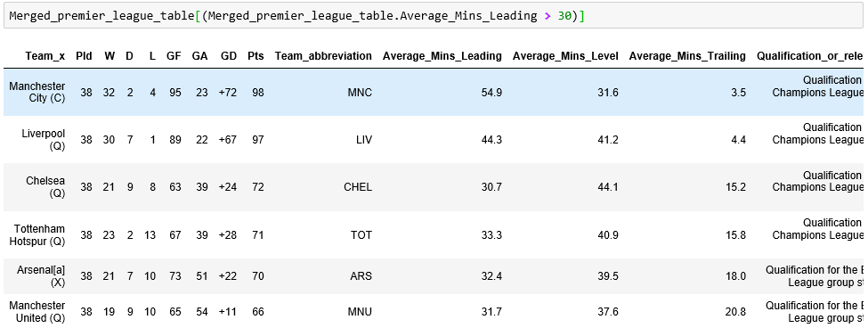Select the Manchester City (C) row

click(x=434, y=92)
